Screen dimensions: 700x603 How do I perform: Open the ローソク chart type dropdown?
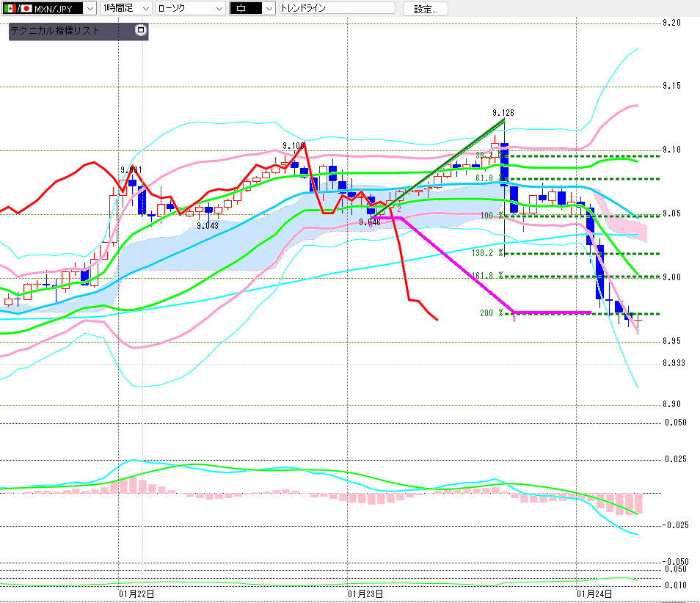[218, 9]
